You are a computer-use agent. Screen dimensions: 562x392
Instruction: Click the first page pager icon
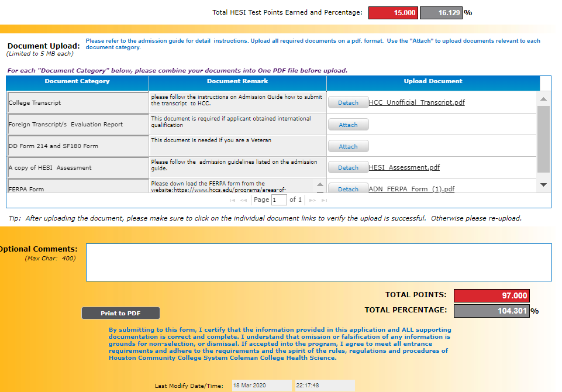click(233, 200)
